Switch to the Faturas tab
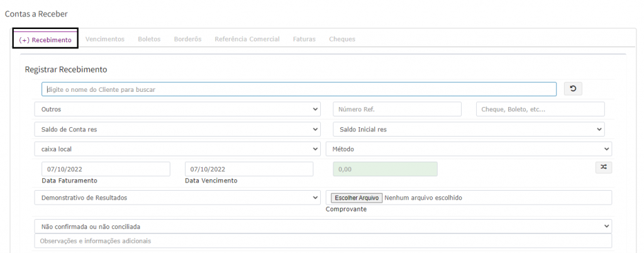 click(304, 39)
